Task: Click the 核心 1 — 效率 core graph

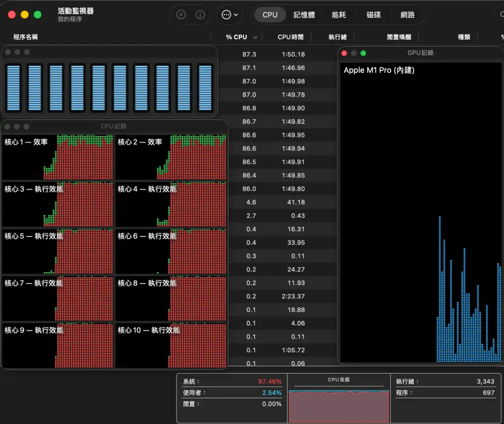Action: coord(58,157)
